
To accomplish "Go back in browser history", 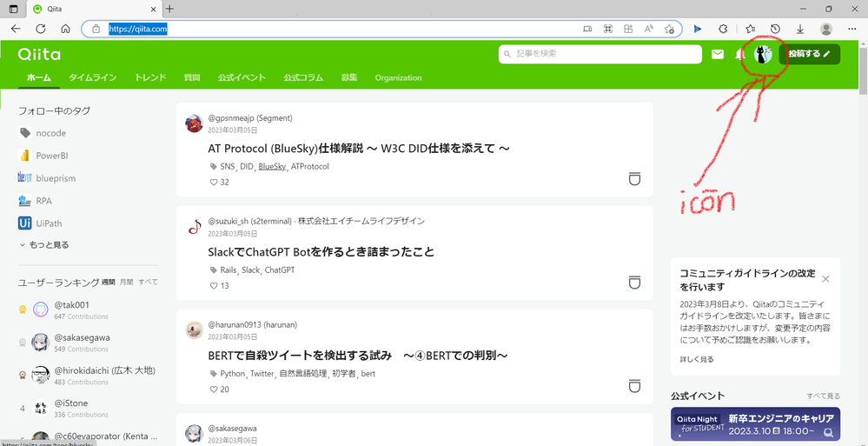I will pyautogui.click(x=16, y=29).
